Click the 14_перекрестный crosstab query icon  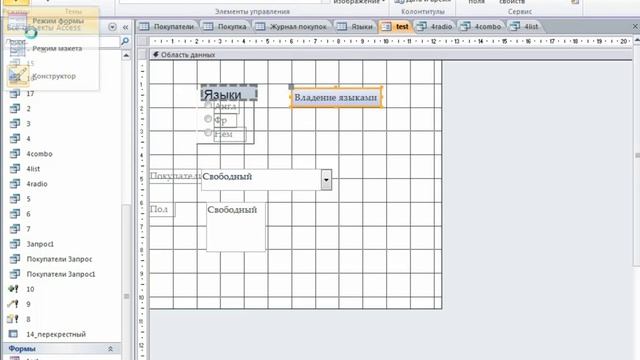coord(13,334)
